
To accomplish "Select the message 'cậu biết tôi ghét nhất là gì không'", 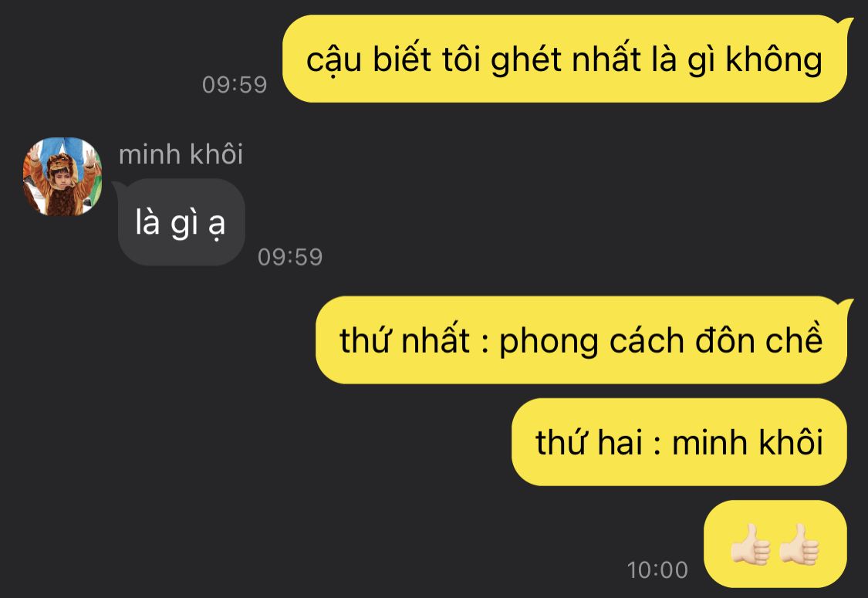I will pyautogui.click(x=565, y=59).
